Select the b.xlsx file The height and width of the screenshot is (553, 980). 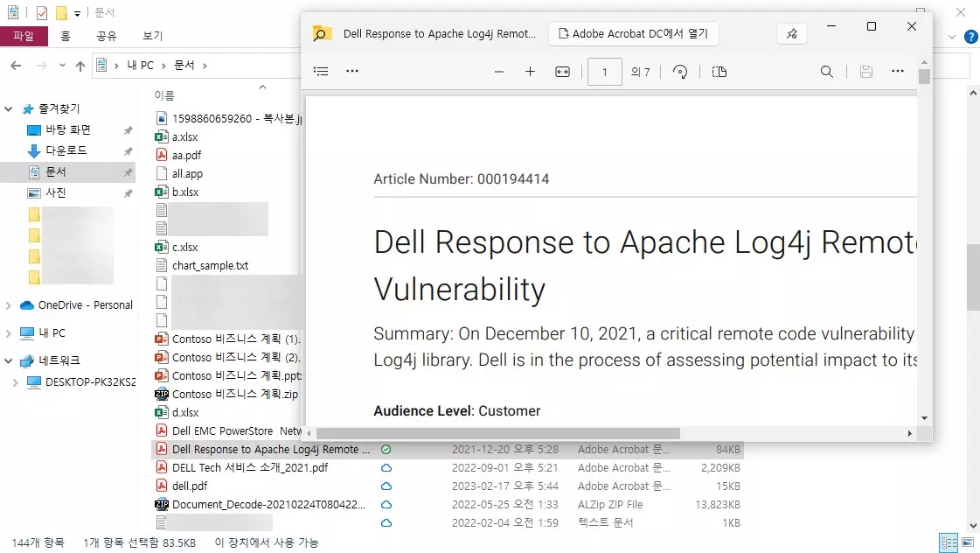pos(185,192)
